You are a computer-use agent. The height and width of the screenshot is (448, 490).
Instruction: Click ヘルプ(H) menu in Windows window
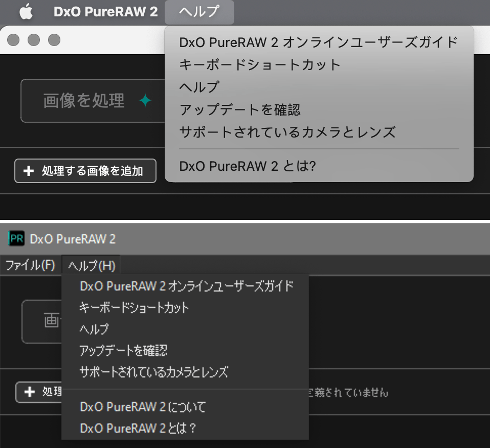click(91, 265)
